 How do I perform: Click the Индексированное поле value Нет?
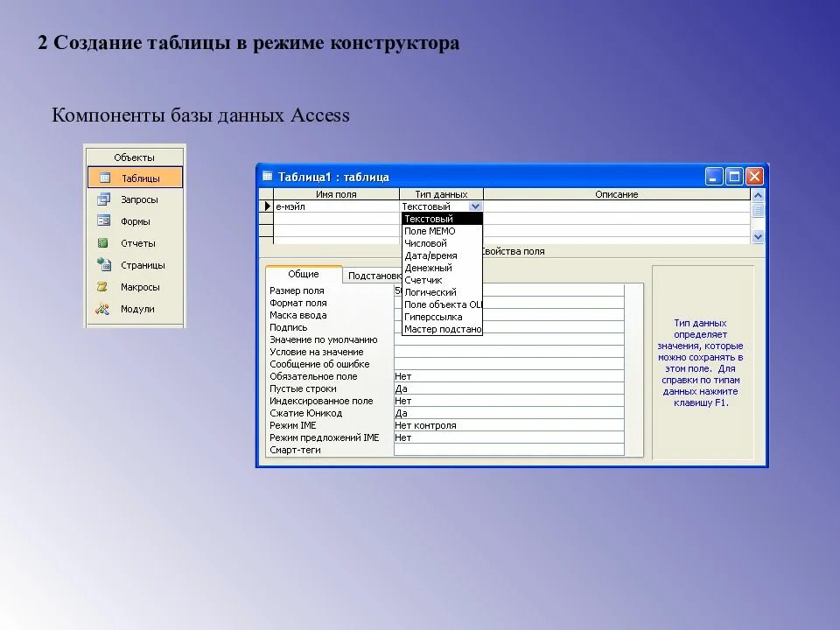[509, 401]
